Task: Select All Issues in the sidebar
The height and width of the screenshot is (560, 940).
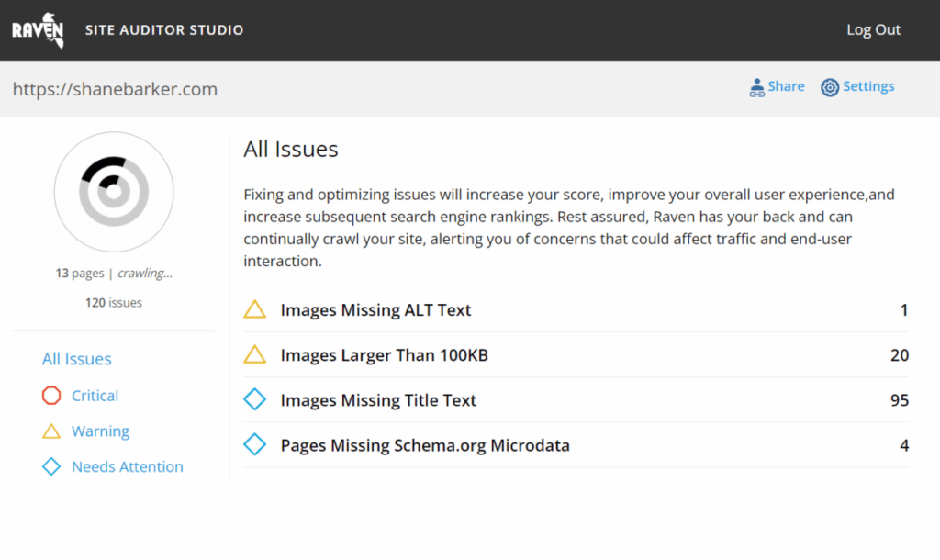Action: click(x=77, y=359)
